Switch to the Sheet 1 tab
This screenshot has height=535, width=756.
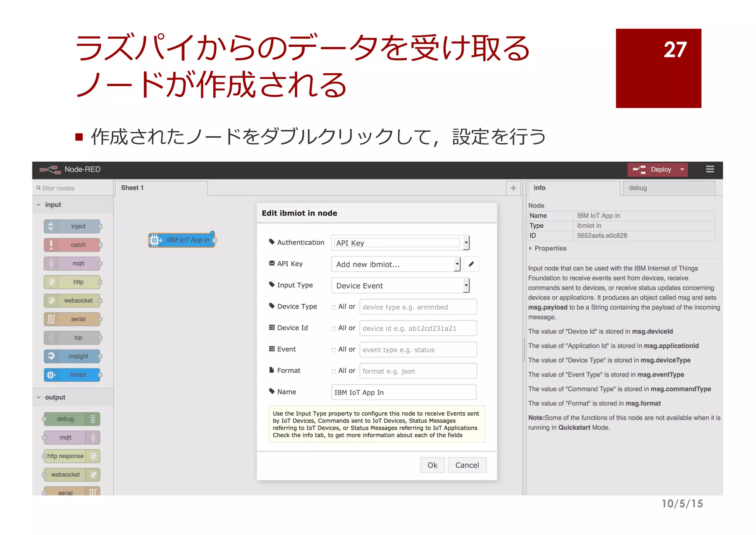[161, 188]
